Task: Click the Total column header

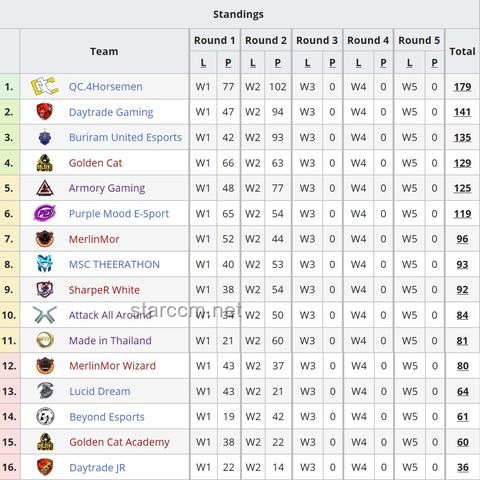Action: click(462, 51)
